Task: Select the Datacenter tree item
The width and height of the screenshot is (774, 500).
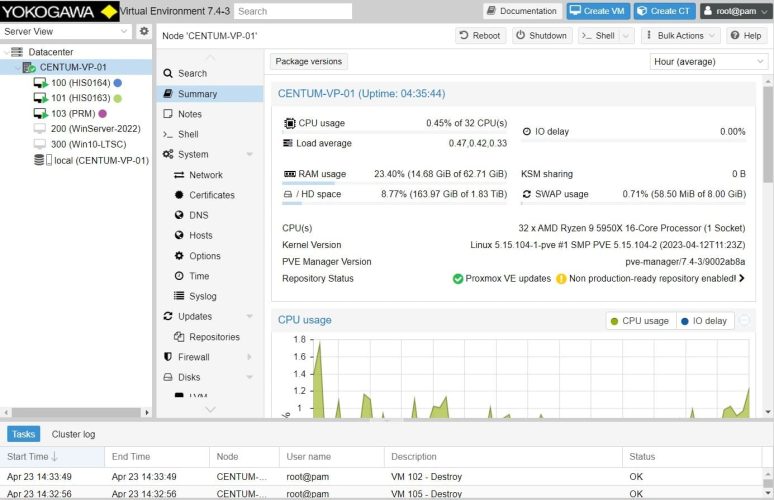Action: 50,52
